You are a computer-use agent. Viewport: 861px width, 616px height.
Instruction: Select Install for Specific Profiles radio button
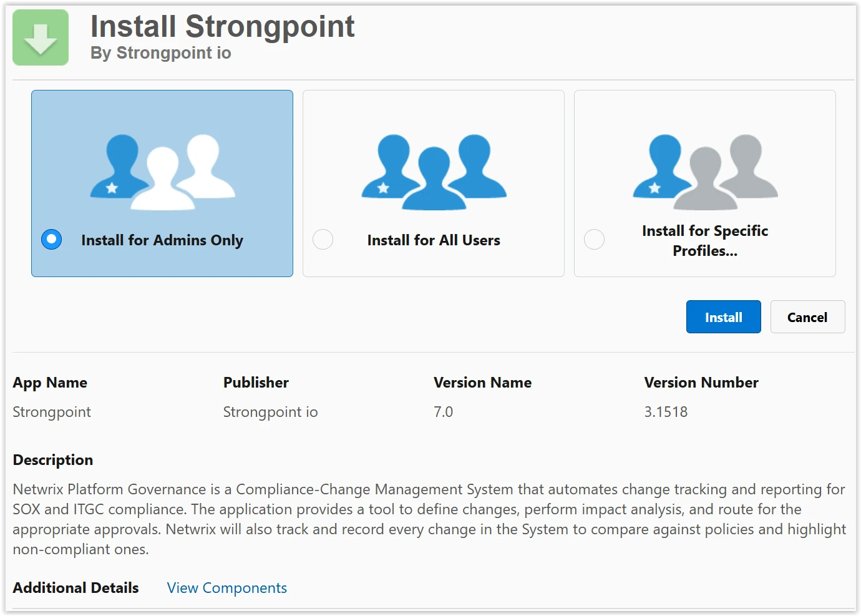(594, 240)
